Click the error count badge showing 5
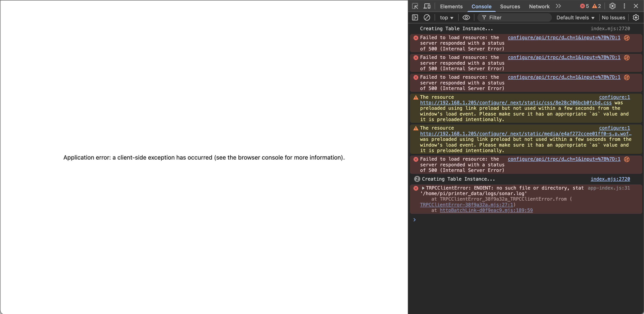The width and height of the screenshot is (644, 314). (x=584, y=6)
